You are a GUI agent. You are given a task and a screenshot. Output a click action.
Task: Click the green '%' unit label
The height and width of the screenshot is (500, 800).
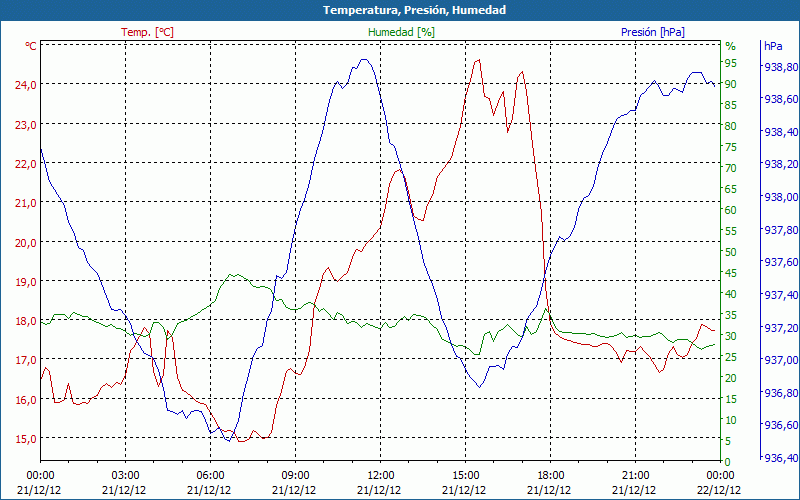pos(731,46)
